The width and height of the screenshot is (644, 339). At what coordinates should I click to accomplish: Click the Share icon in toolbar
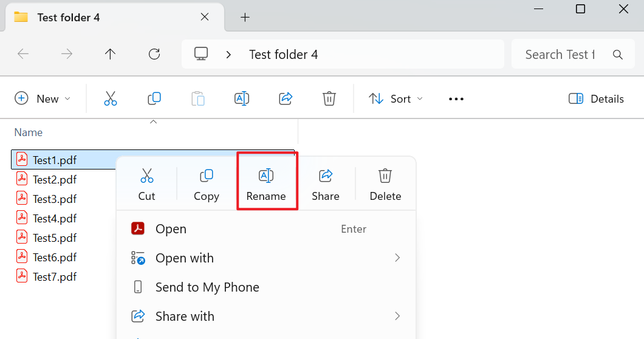coord(286,98)
